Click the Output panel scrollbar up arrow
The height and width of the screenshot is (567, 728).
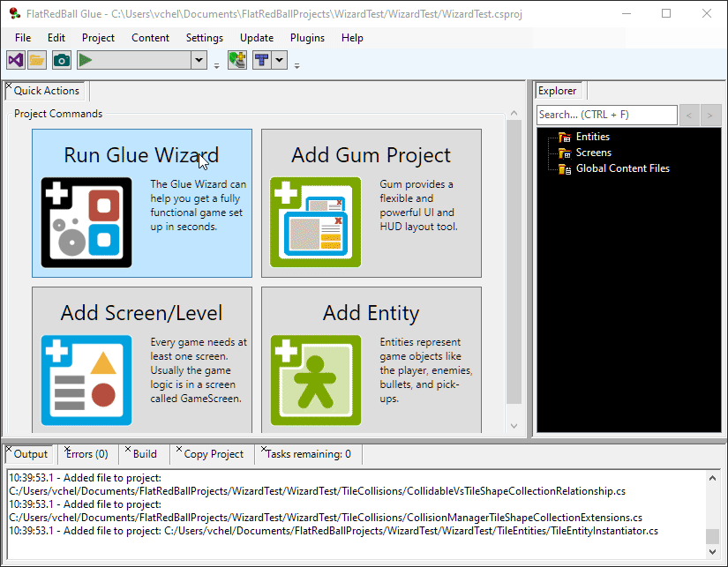[713, 478]
